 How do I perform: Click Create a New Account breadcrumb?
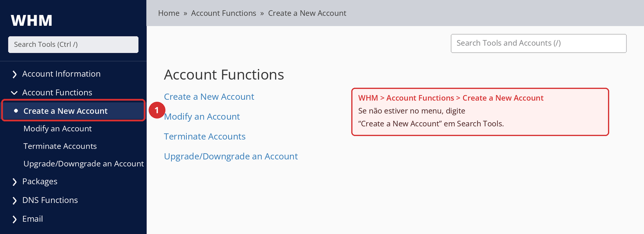point(307,13)
